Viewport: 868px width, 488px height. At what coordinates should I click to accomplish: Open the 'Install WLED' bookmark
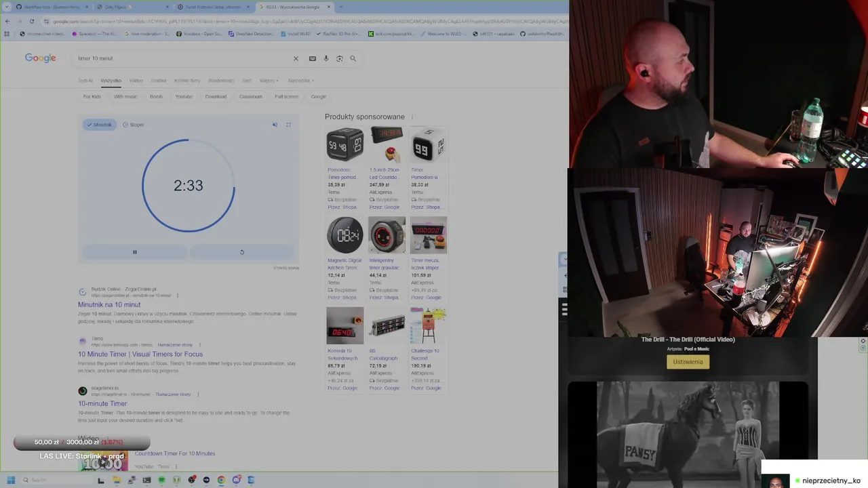point(295,34)
